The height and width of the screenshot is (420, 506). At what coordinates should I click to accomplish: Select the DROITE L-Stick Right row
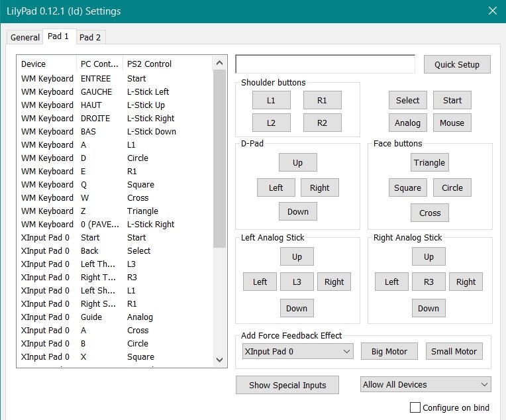click(115, 118)
